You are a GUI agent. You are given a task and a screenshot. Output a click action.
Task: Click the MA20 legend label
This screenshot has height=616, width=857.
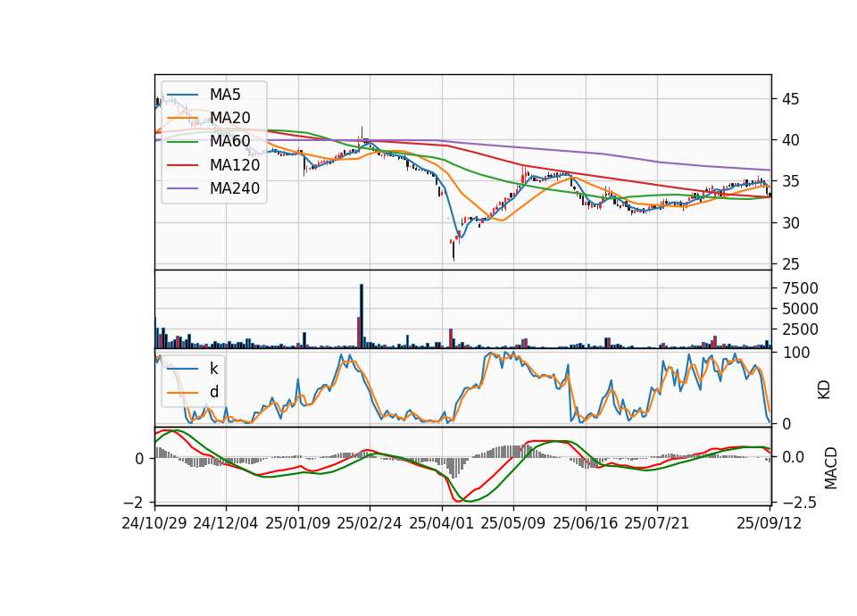tap(229, 118)
